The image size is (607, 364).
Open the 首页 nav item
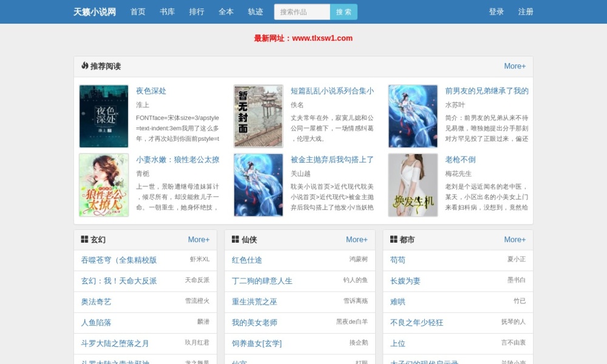(138, 12)
